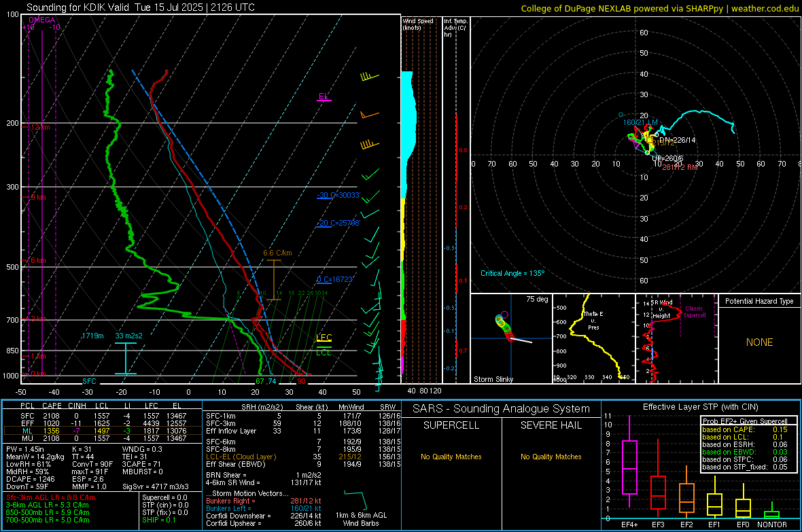802x532 pixels.
Task: Click the Eff Shear (EBWD) row
Action: (x=303, y=464)
